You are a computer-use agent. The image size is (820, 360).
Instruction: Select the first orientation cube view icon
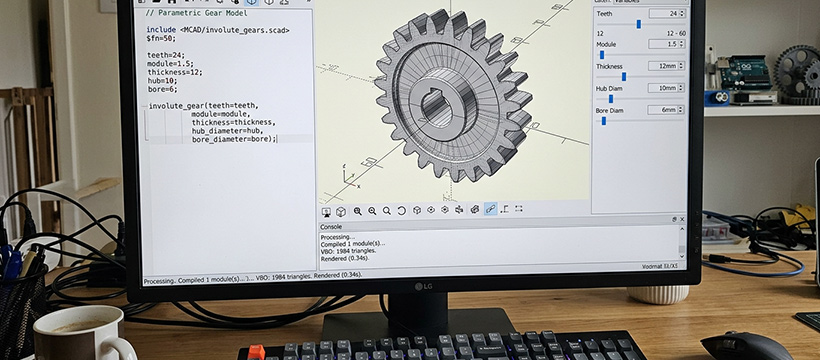[417, 210]
